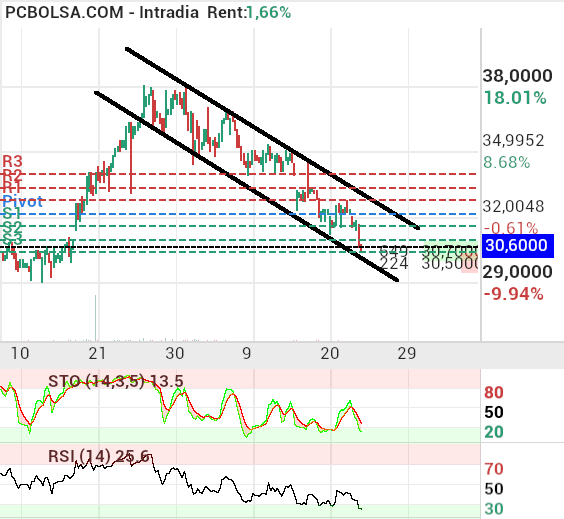Click the -9.94% percentage label
564x519 pixels.
[513, 294]
